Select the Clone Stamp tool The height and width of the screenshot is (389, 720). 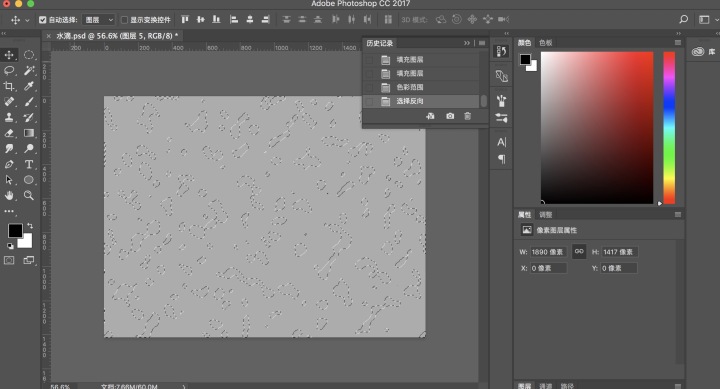[x=9, y=117]
